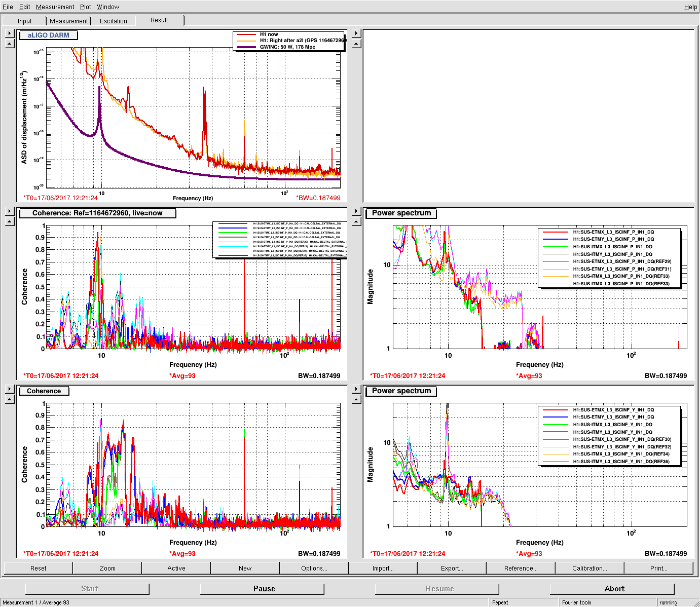Click the GWINC: 50 W, 178 Mpc legend entry
Screen dimensions: 700x607
click(x=287, y=47)
